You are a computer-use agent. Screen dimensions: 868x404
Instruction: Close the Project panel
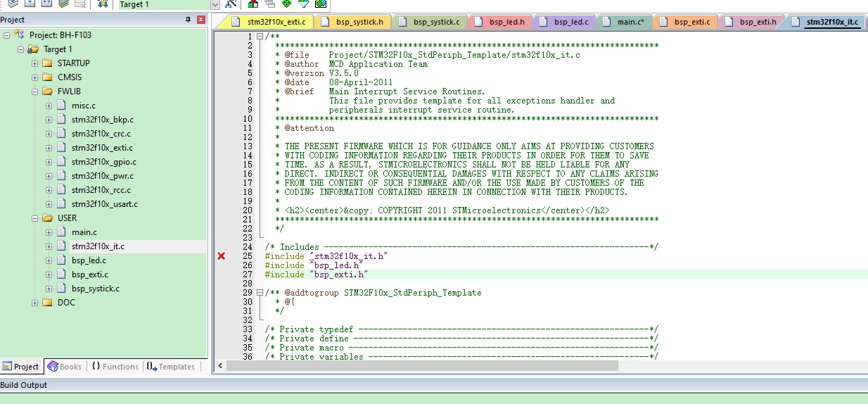tap(200, 20)
